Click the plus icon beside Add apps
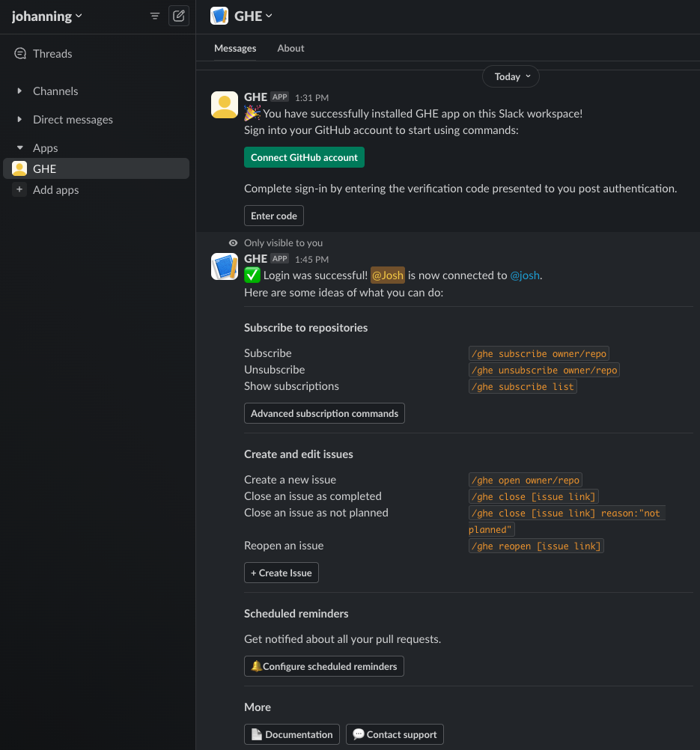 (19, 190)
